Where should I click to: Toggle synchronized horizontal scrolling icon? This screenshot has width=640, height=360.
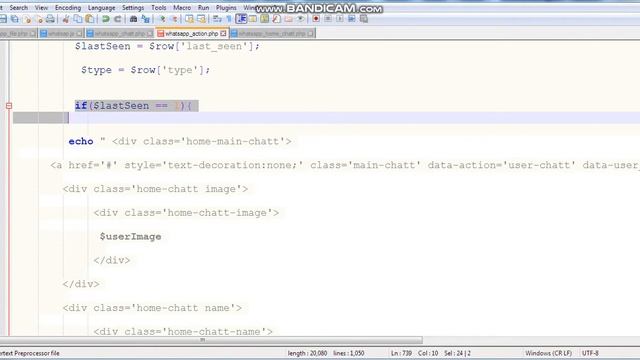click(201, 19)
